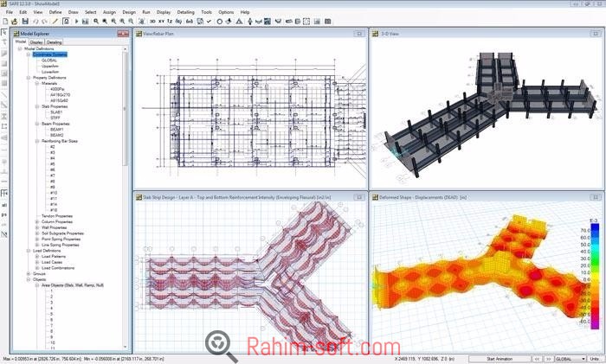The image size is (606, 364).
Task: Select the STIFF slab property
Action: pos(55,118)
